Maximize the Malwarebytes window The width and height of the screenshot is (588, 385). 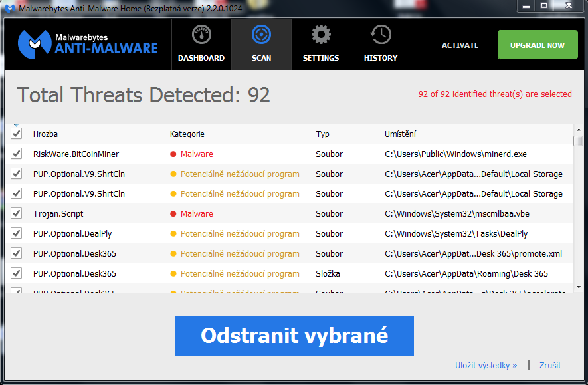[544, 5]
